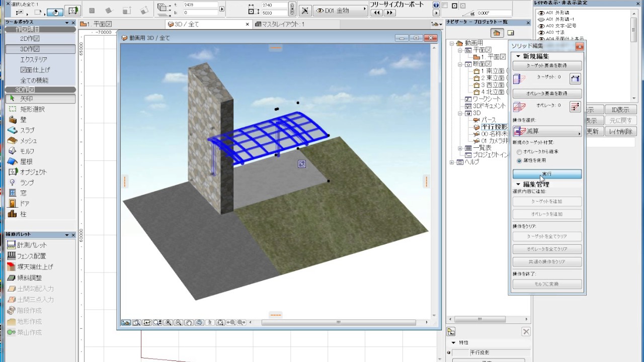This screenshot has height=362, width=644.
Task: Click the zoom-out magnifier in 3D window toolbar
Action: tap(178, 323)
